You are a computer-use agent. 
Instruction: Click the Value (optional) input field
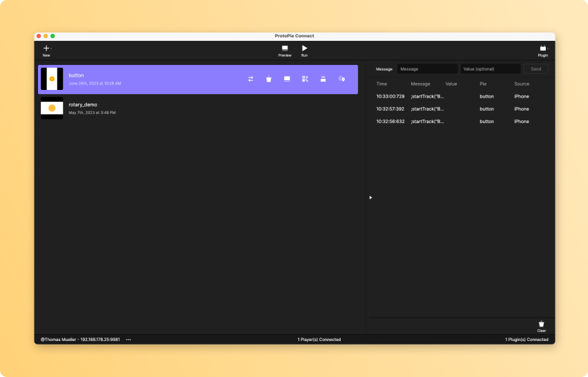click(x=491, y=69)
